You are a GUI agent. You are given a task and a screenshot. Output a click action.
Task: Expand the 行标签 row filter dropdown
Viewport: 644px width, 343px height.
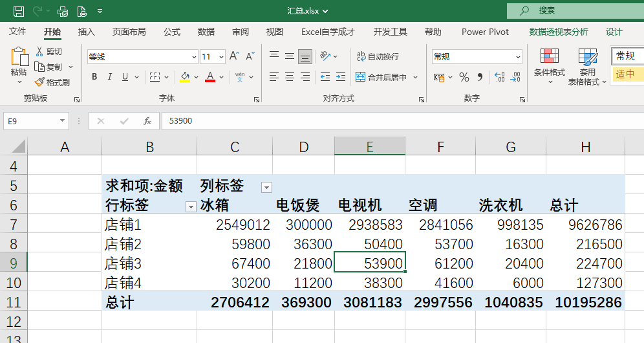[x=191, y=206]
